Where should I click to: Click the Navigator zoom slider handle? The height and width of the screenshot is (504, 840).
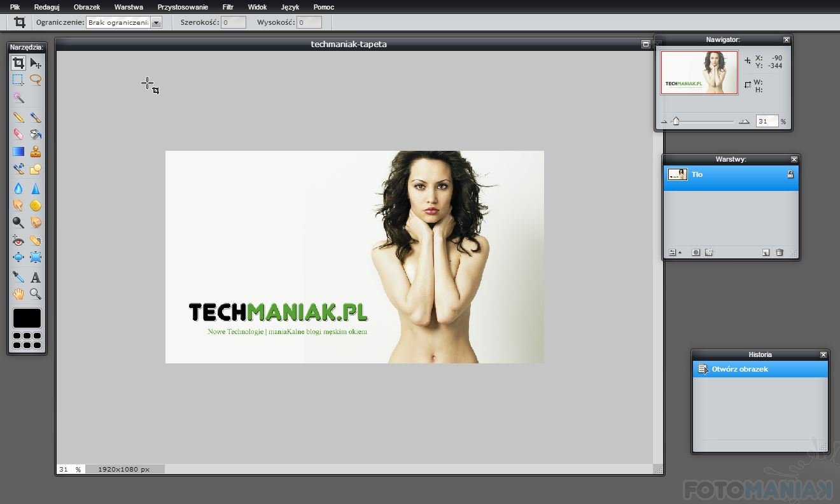(x=676, y=122)
